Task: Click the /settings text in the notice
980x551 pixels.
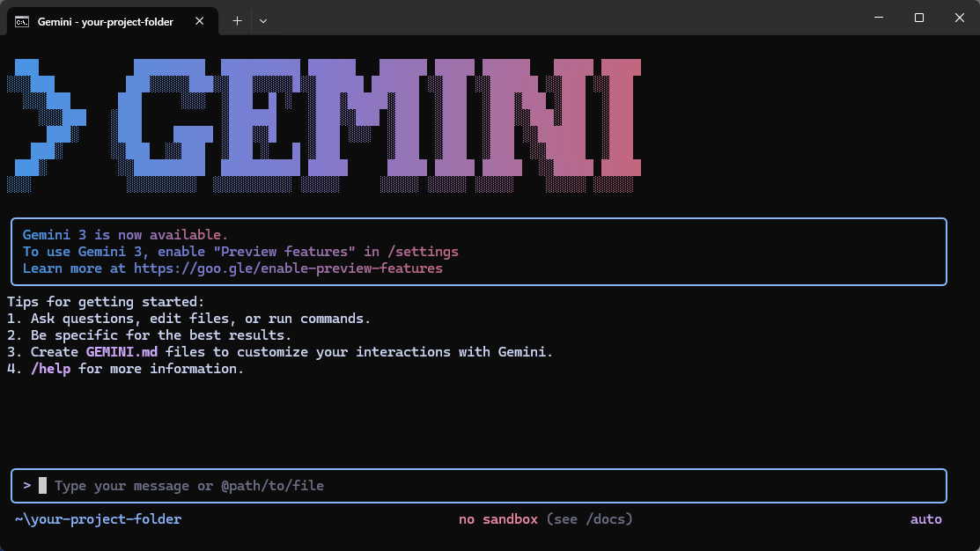Action: 424,251
